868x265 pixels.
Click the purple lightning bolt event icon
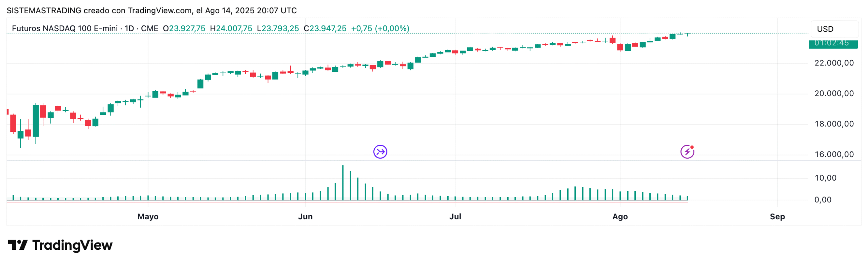[x=687, y=152]
